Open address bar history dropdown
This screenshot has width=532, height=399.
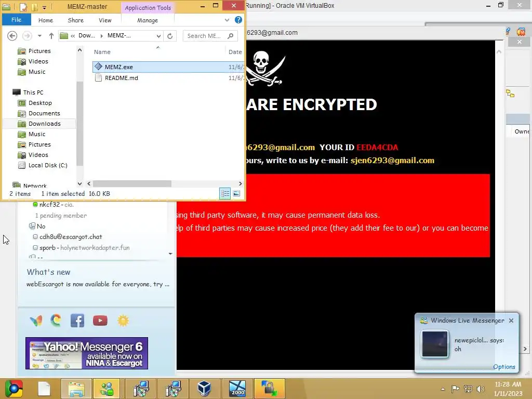[158, 36]
